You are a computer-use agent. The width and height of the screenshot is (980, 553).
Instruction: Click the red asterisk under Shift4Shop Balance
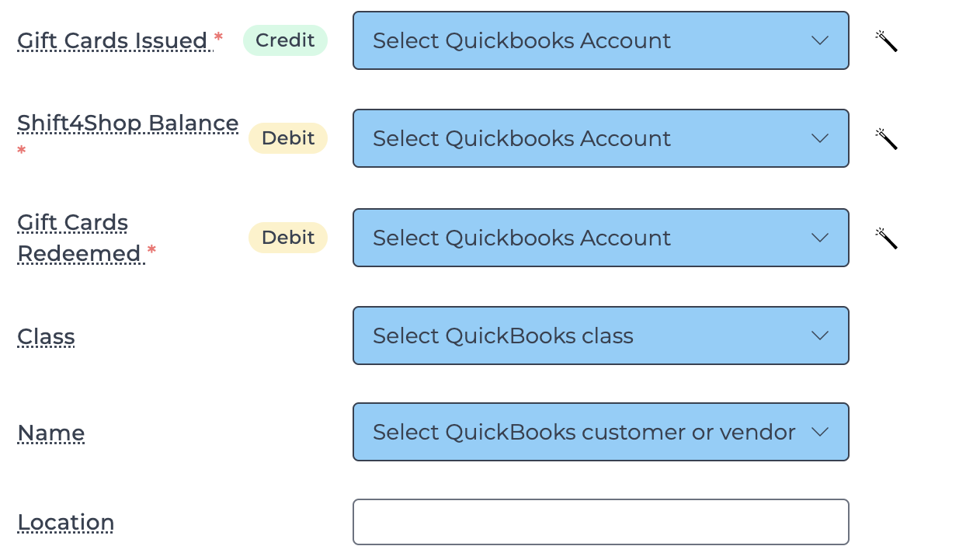click(x=22, y=150)
